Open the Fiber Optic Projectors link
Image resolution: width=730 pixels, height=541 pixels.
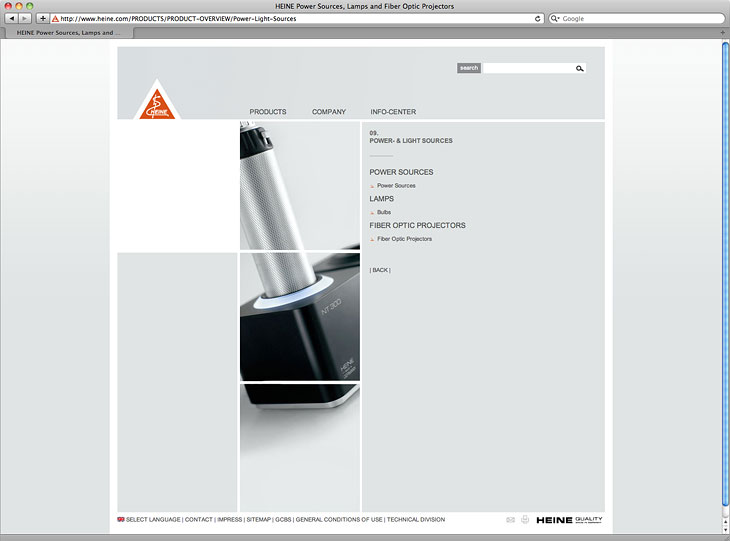pyautogui.click(x=405, y=239)
